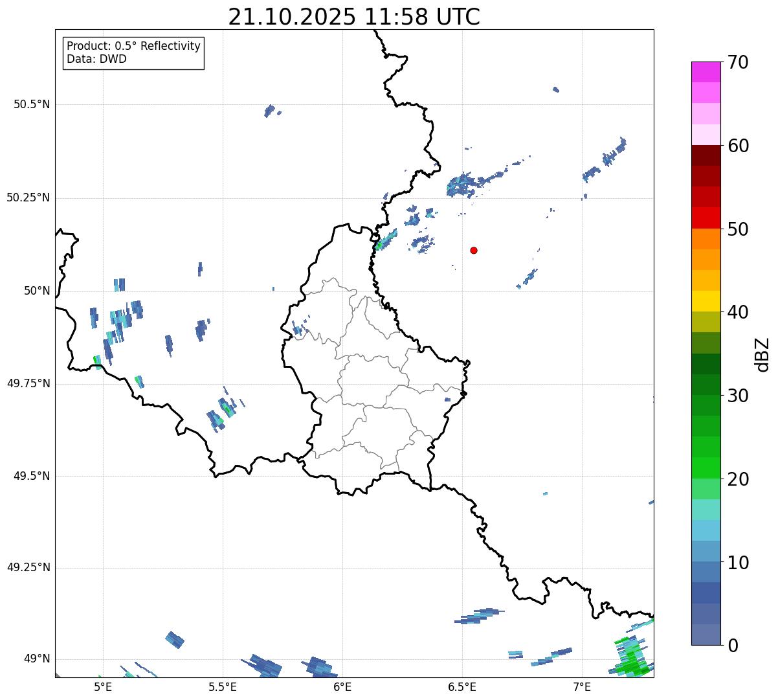
Task: Click the 6.5°E longitude label
Action: click(462, 686)
